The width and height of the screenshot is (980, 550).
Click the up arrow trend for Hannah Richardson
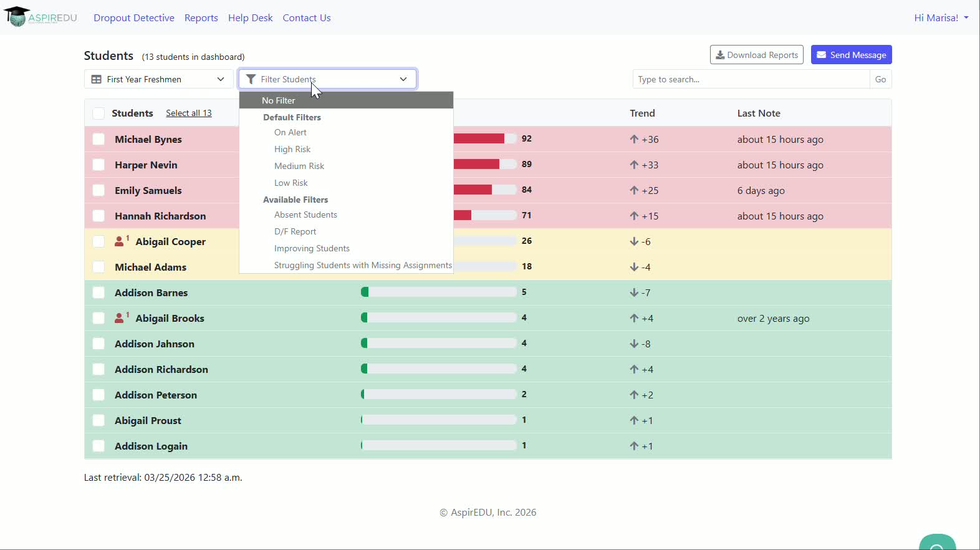pos(634,216)
